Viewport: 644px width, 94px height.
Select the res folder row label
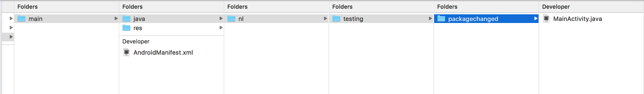pos(138,28)
